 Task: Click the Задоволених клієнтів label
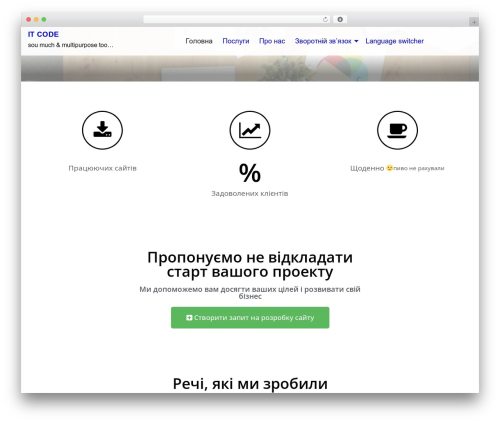click(250, 193)
